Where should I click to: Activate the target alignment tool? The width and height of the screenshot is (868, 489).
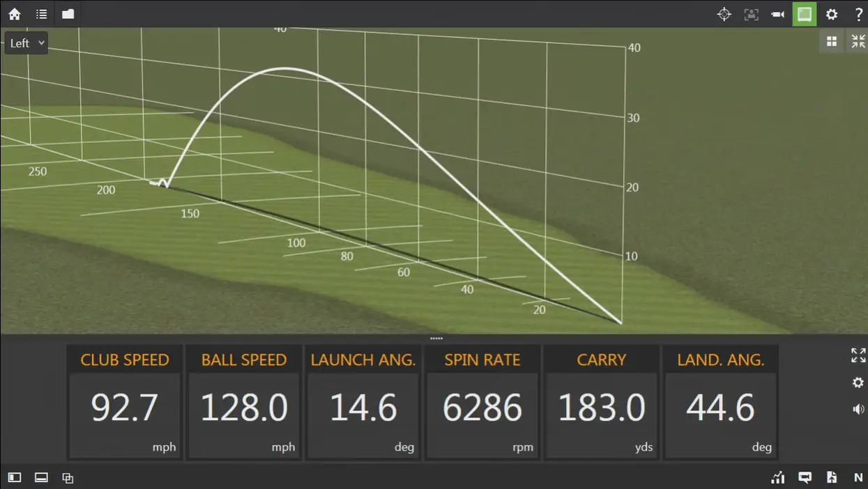pyautogui.click(x=724, y=14)
